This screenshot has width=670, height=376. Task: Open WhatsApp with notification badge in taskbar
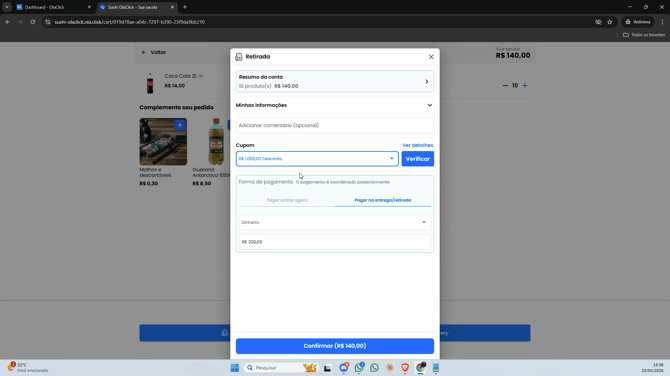point(359,368)
